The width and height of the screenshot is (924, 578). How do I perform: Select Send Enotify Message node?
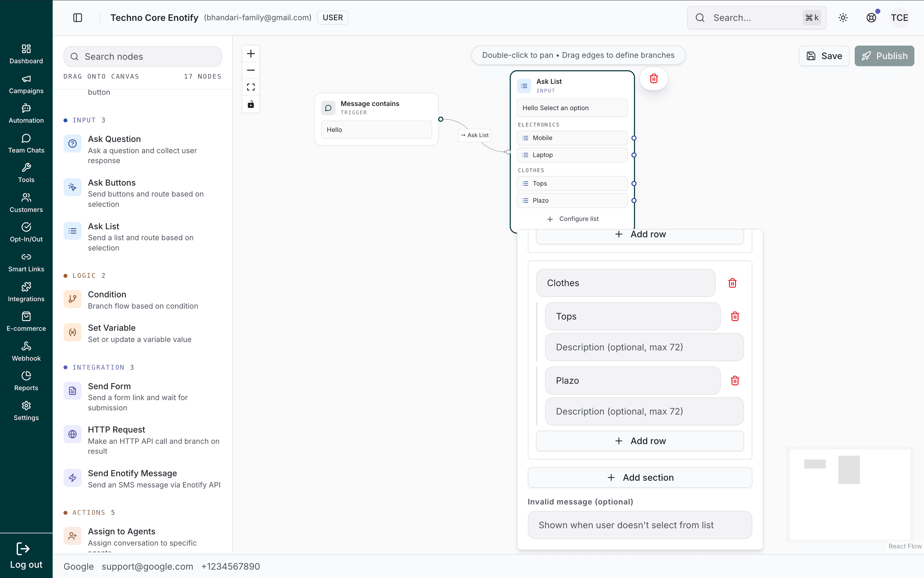[x=142, y=478]
